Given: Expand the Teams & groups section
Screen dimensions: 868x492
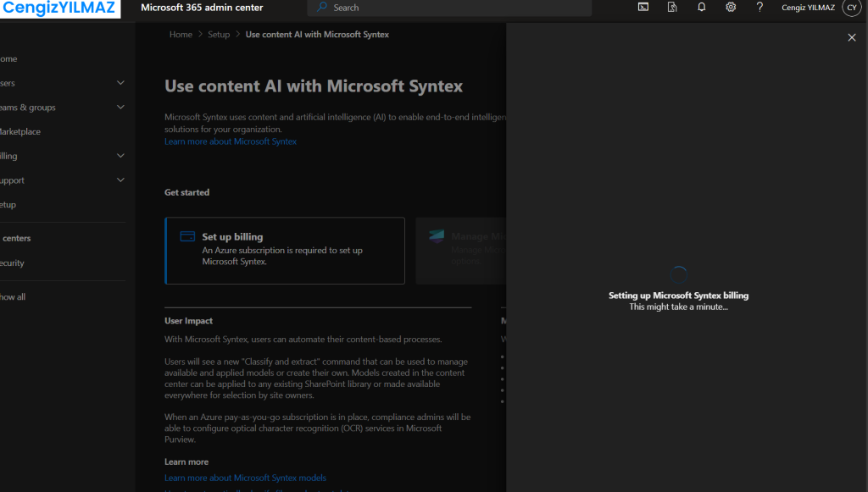Looking at the screenshot, I should [x=120, y=108].
